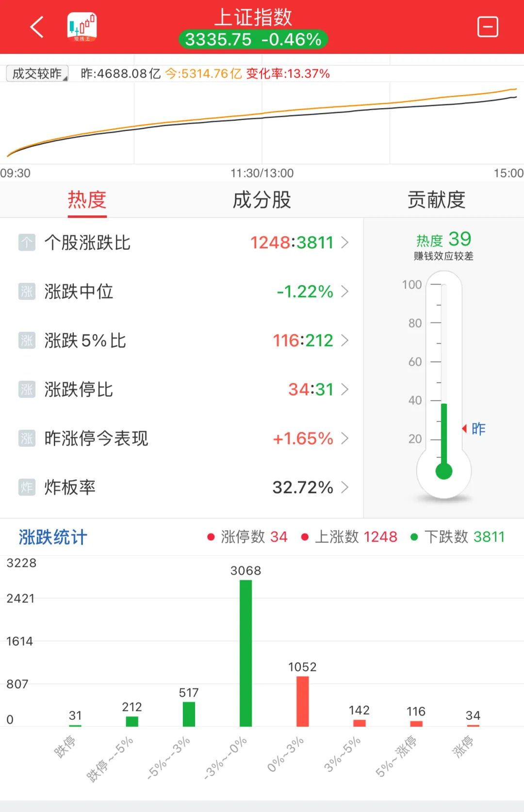Open 昨涨停今表现 +1.65% detail
This screenshot has height=812, width=524.
pos(181,438)
